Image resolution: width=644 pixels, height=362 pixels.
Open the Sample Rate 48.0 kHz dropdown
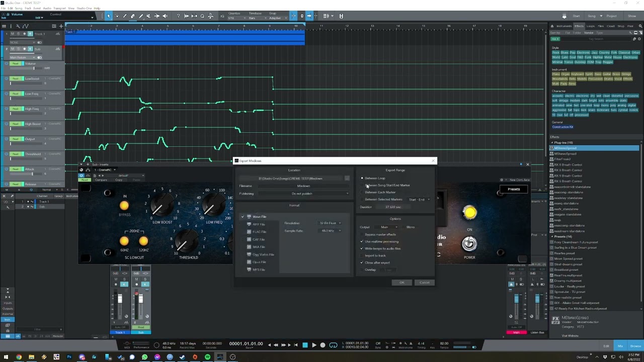click(331, 231)
